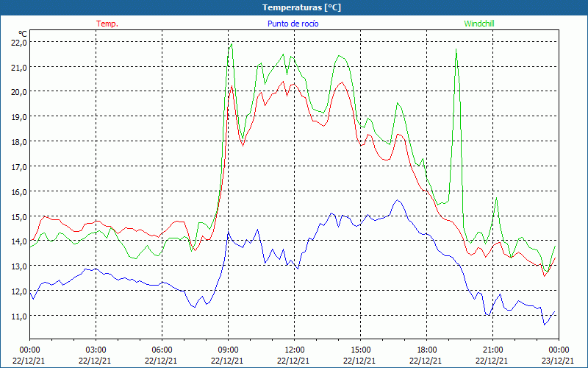Image resolution: width=588 pixels, height=368 pixels.
Task: Click the 21:00 time axis label
Action: coord(492,350)
